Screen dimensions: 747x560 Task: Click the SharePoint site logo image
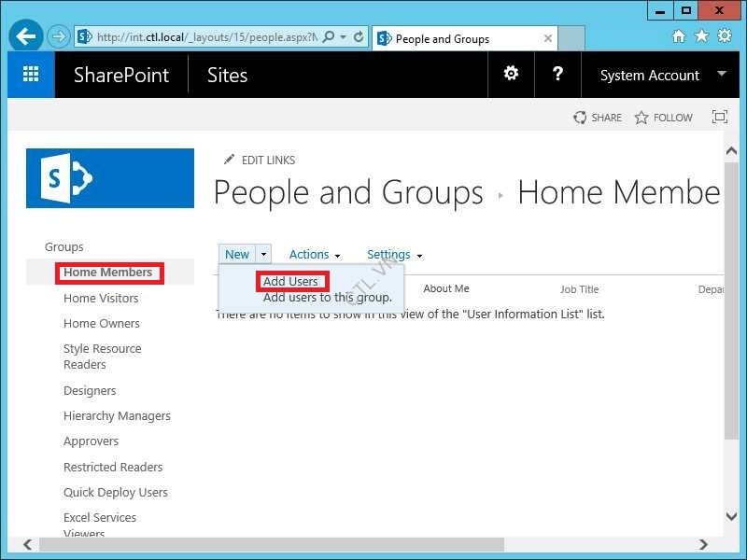pos(110,178)
